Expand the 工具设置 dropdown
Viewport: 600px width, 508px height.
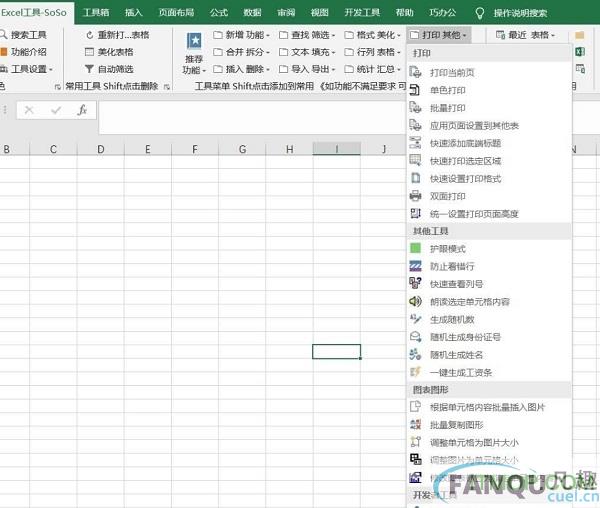point(26,69)
